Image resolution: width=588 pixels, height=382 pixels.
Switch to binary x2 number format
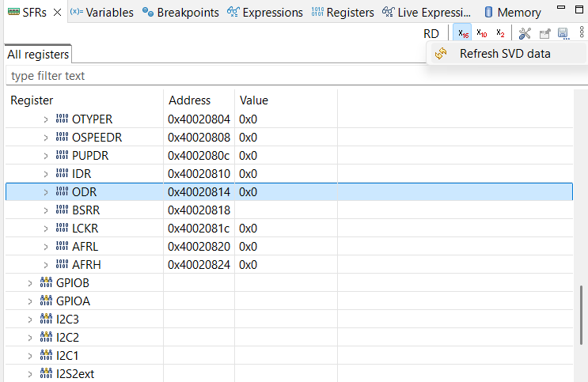(x=500, y=33)
